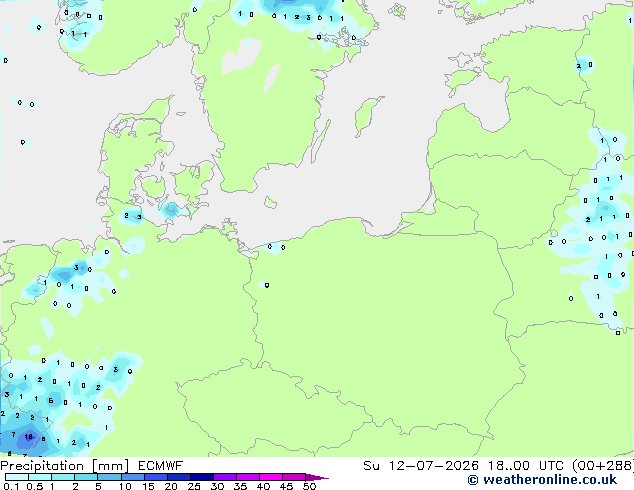Click the '18' precipitation value on map

28,437
